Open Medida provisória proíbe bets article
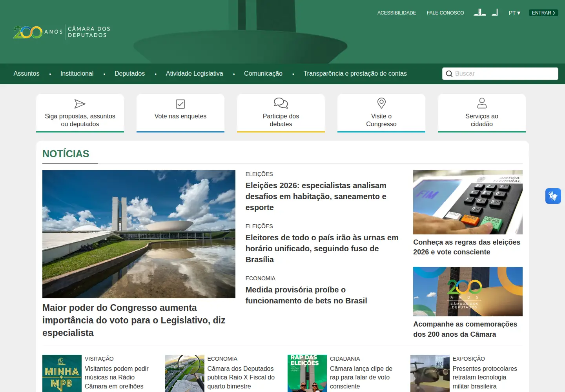Viewport: 565px width, 392px height. coord(306,295)
